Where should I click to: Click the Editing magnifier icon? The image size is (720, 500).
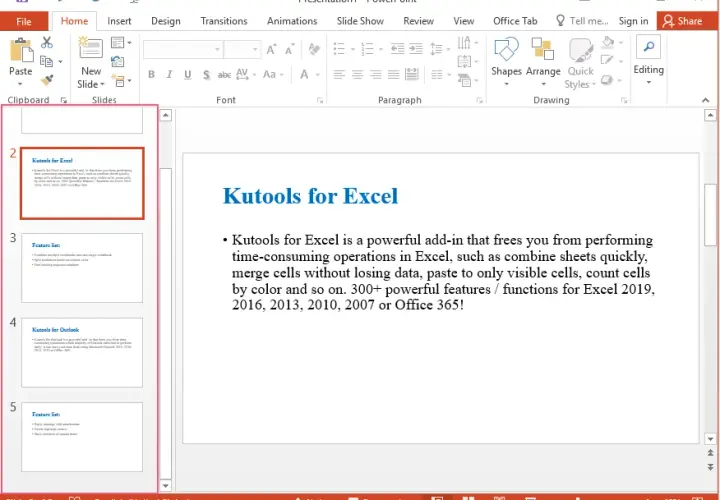(648, 47)
